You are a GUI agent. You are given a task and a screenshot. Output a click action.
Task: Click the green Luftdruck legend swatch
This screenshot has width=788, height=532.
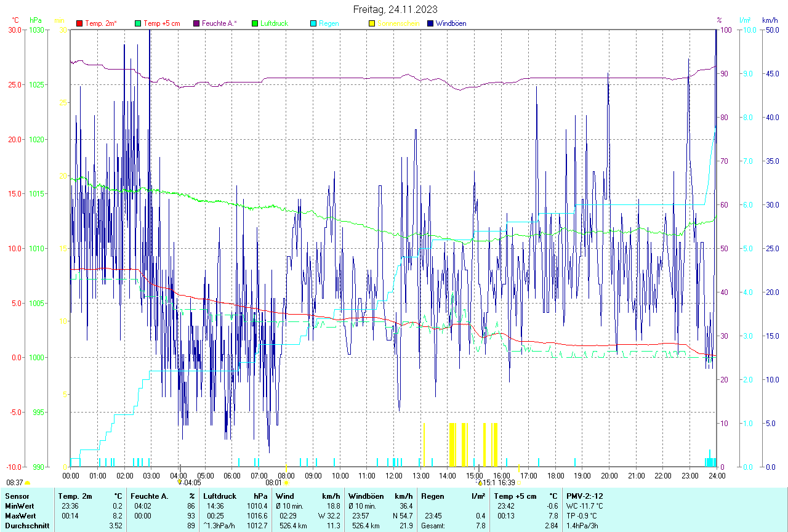(255, 23)
